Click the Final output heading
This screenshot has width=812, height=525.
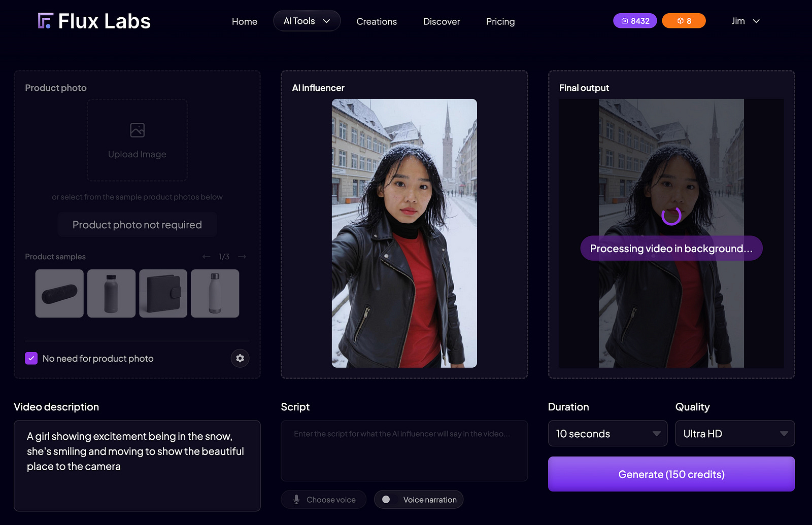point(584,88)
